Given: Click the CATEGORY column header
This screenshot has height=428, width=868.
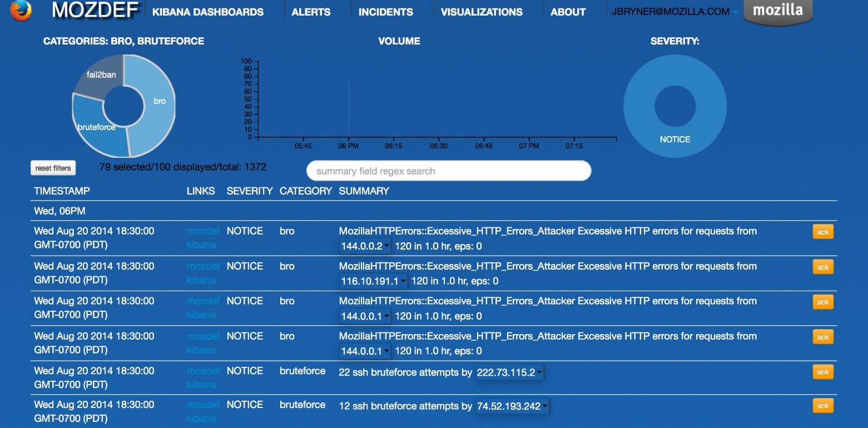Looking at the screenshot, I should pos(306,191).
